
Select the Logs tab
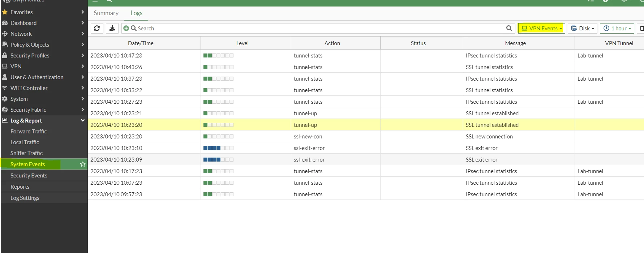137,13
